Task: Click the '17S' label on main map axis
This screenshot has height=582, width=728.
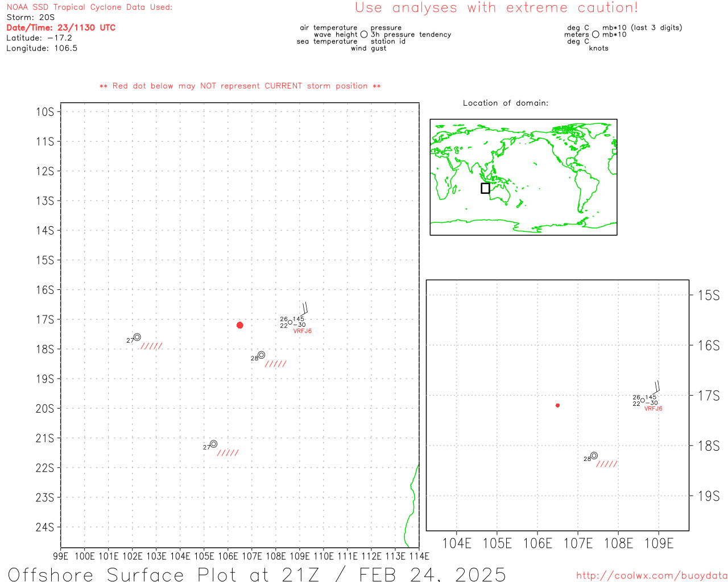Action: click(x=45, y=319)
